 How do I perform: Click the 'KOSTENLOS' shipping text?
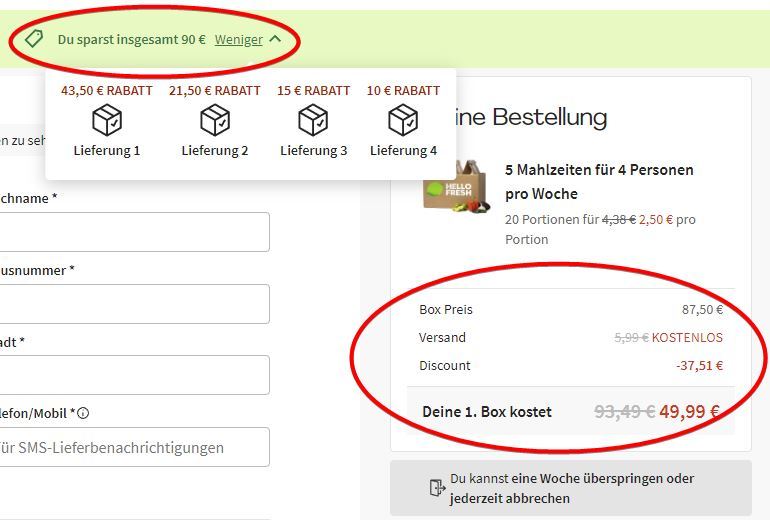tap(687, 338)
